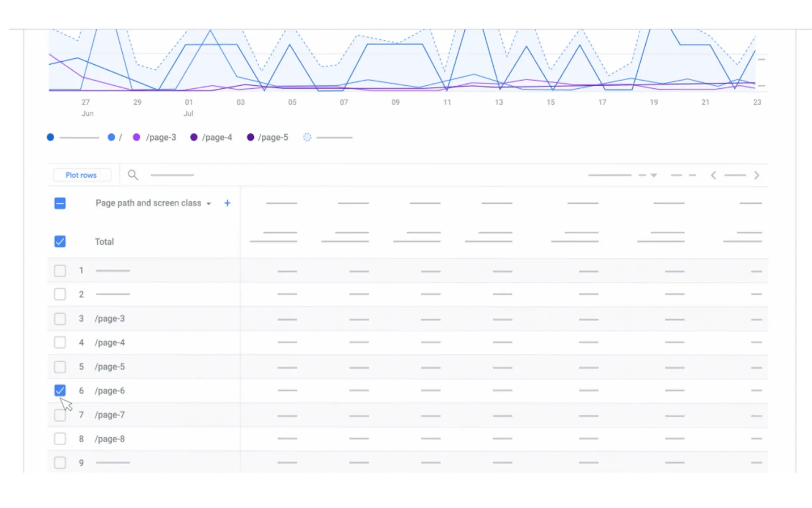Viewport: 812px width, 508px height.
Task: Click the select-all header checkbox
Action: pos(60,203)
